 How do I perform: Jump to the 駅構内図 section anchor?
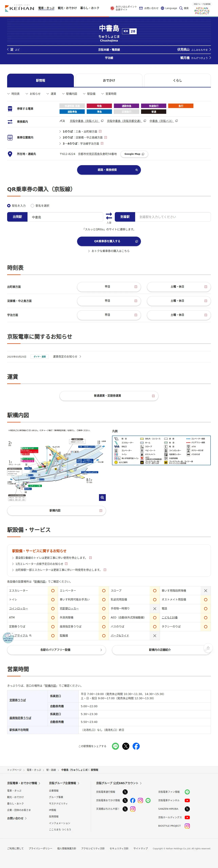pos(70,94)
